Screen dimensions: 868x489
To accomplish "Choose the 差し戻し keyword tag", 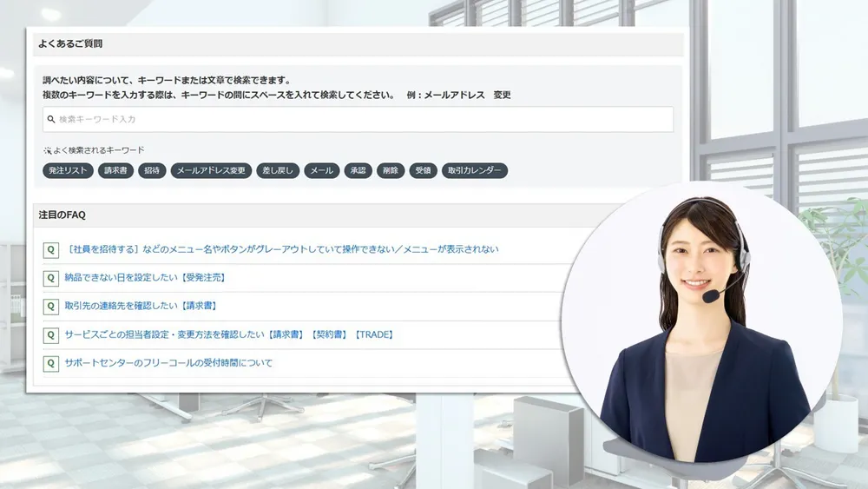I will pos(278,170).
